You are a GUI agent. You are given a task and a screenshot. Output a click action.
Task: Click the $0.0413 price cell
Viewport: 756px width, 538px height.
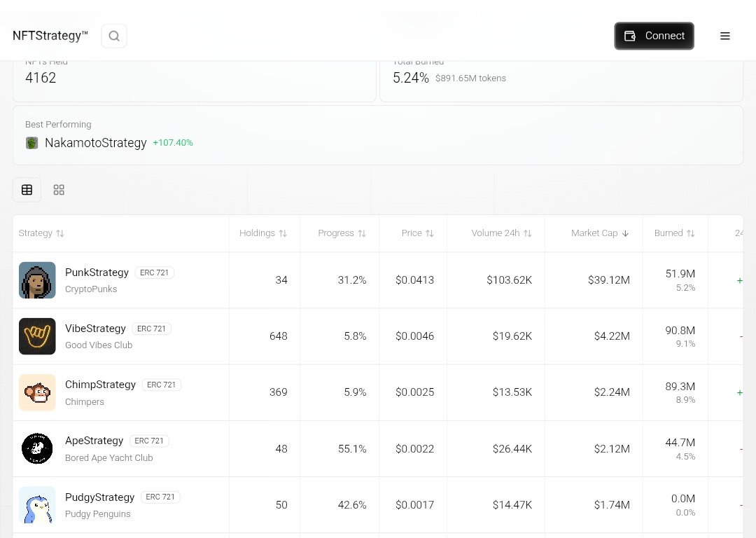point(414,280)
